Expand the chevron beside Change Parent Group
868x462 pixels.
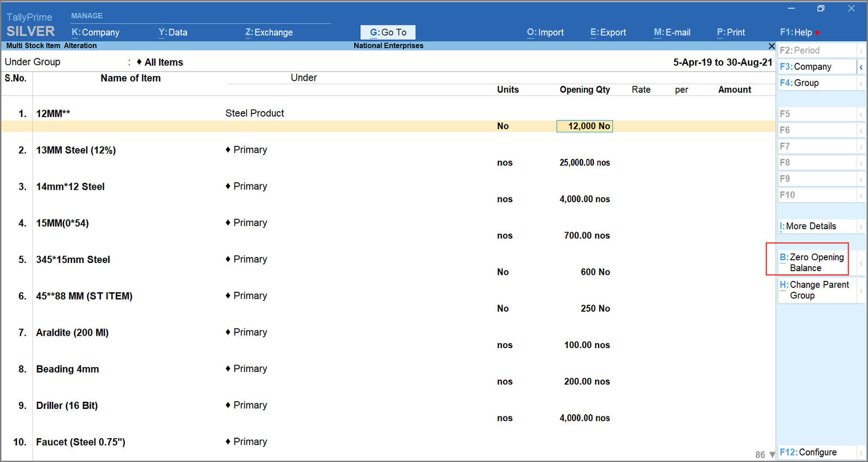861,290
